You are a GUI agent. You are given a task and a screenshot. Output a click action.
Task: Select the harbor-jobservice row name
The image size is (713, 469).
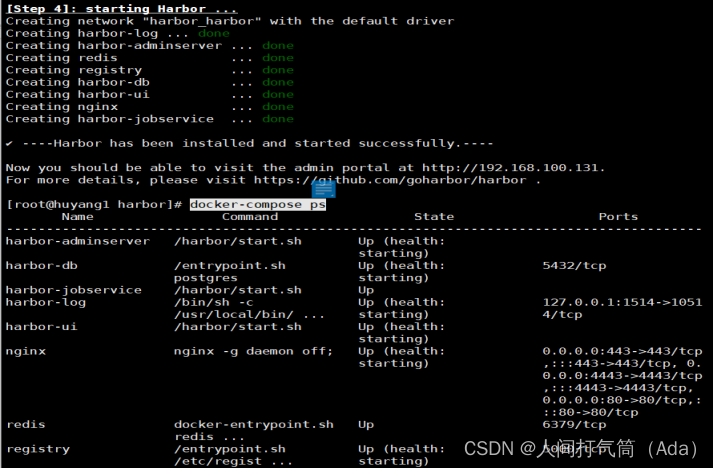(74, 290)
